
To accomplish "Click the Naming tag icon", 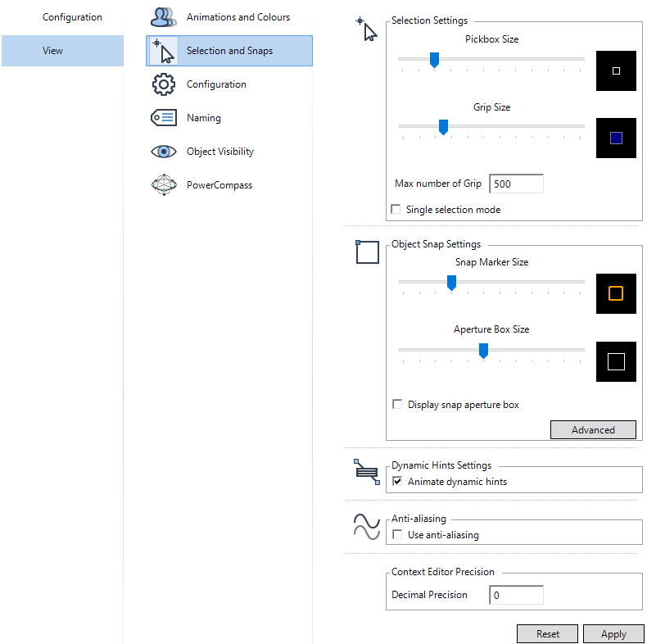I will pos(164,118).
